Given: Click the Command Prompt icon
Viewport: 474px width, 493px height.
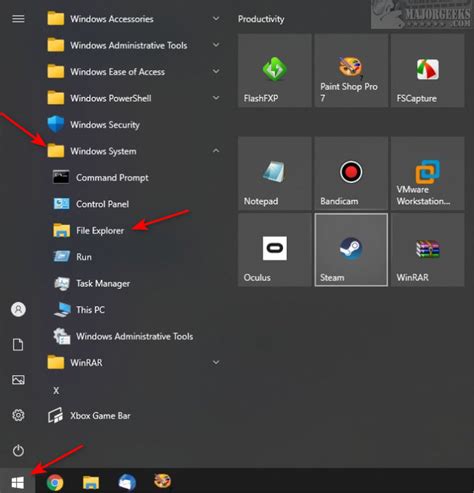Looking at the screenshot, I should pos(61,177).
